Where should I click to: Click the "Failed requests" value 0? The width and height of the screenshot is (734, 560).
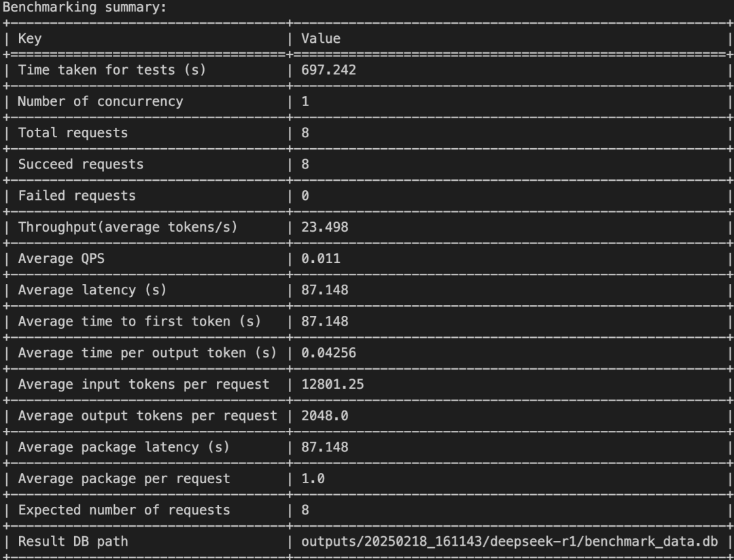coord(305,196)
